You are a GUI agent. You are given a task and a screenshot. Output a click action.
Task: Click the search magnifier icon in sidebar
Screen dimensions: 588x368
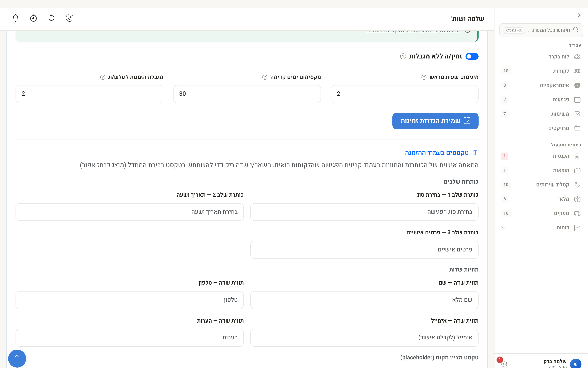[576, 30]
